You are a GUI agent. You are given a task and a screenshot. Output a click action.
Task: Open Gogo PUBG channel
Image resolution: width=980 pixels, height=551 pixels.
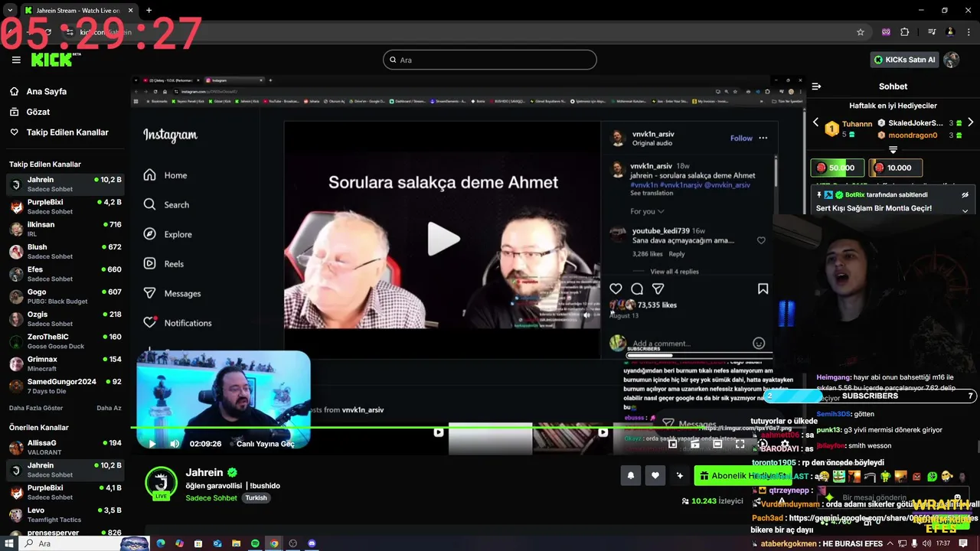point(65,296)
